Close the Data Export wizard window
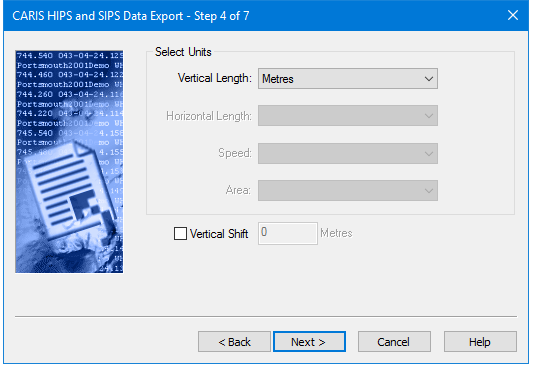533x370 pixels. (513, 15)
